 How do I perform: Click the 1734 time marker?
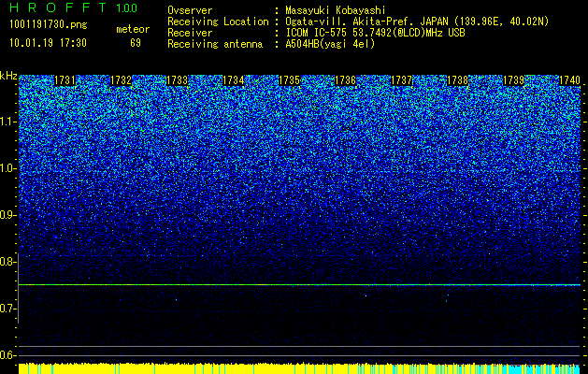(234, 80)
